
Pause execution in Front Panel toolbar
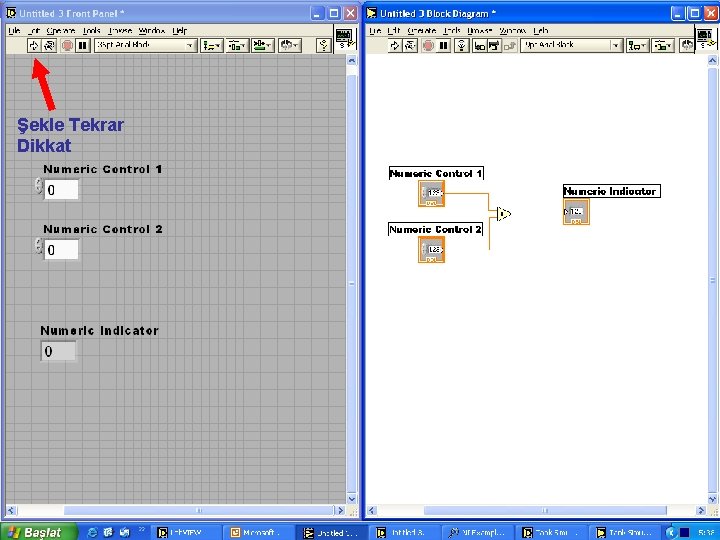click(83, 45)
